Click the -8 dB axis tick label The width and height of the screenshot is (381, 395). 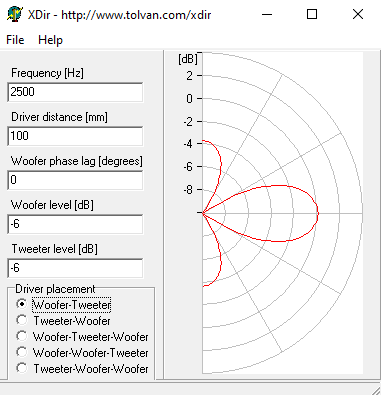[188, 190]
